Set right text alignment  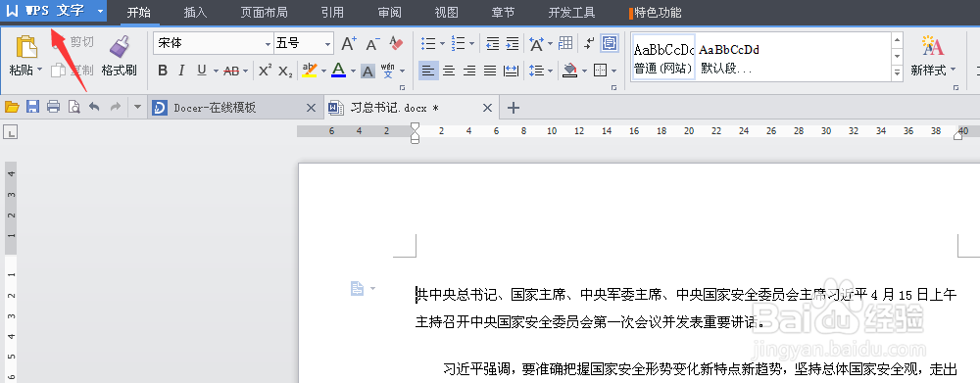[469, 71]
